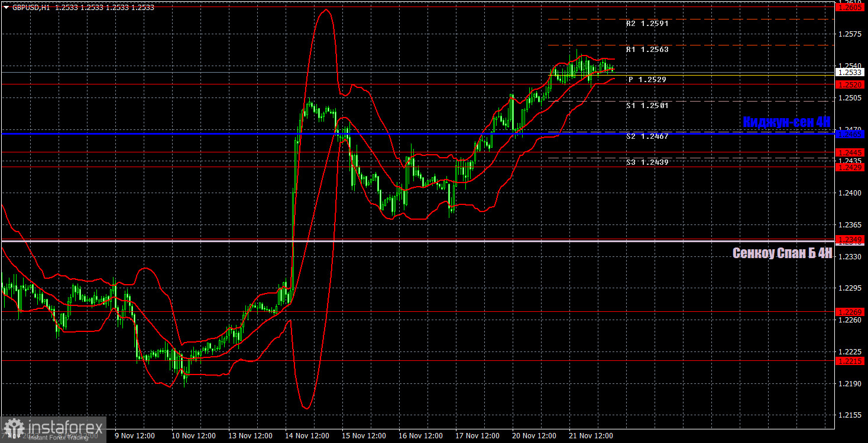The image size is (868, 443).
Task: Click the red level tag 1.2349
Action: point(850,239)
